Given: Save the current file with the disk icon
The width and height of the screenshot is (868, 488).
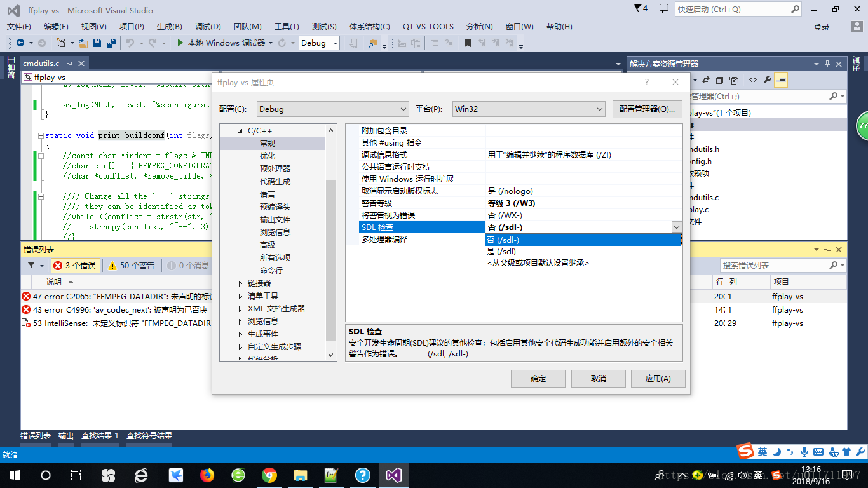Looking at the screenshot, I should (97, 43).
